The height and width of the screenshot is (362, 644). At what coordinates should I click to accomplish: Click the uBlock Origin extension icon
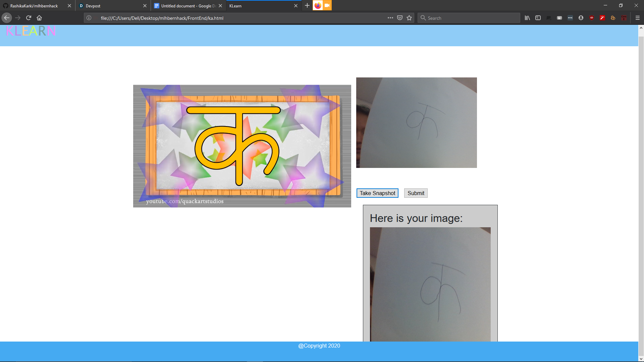[592, 18]
